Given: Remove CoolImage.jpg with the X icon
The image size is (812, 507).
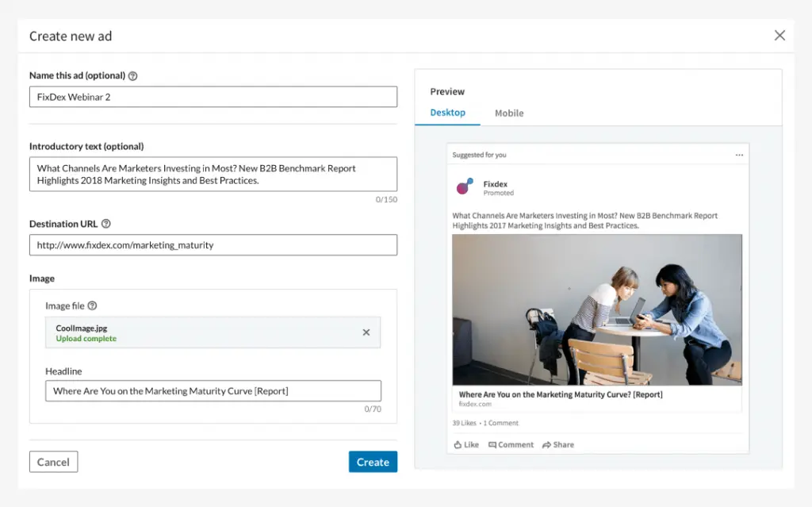Looking at the screenshot, I should pos(366,332).
